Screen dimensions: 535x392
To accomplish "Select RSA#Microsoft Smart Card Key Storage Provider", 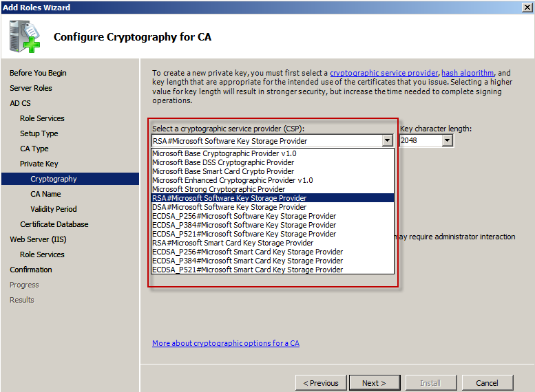I will [x=233, y=243].
